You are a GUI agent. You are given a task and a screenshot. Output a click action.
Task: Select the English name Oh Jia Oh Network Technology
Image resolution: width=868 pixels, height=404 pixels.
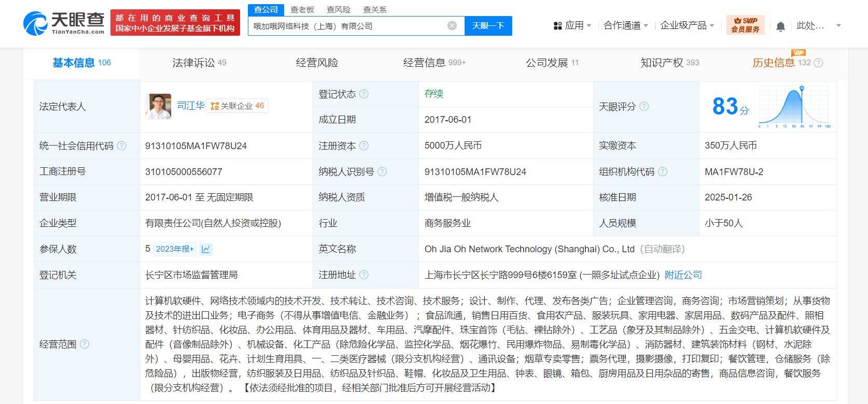(x=529, y=249)
